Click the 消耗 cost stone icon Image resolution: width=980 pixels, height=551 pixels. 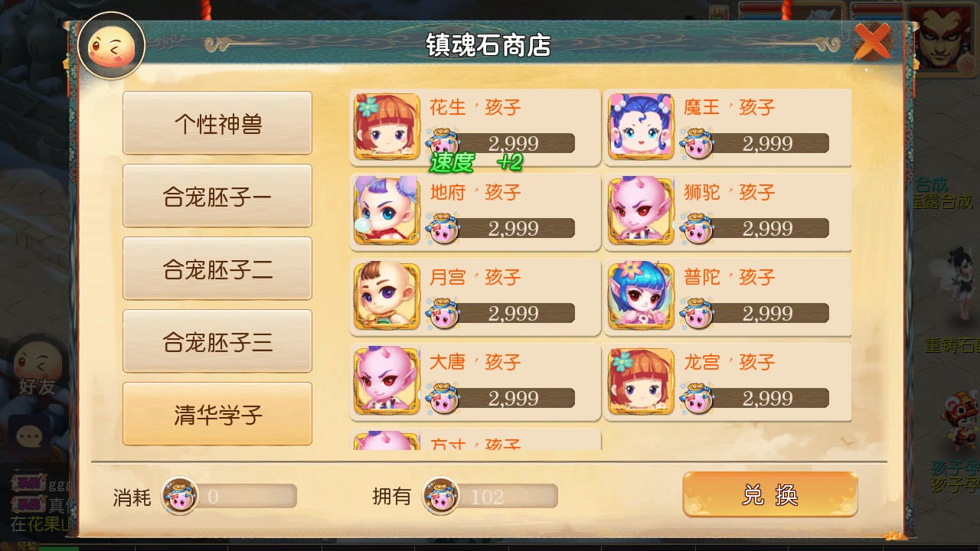coord(180,497)
